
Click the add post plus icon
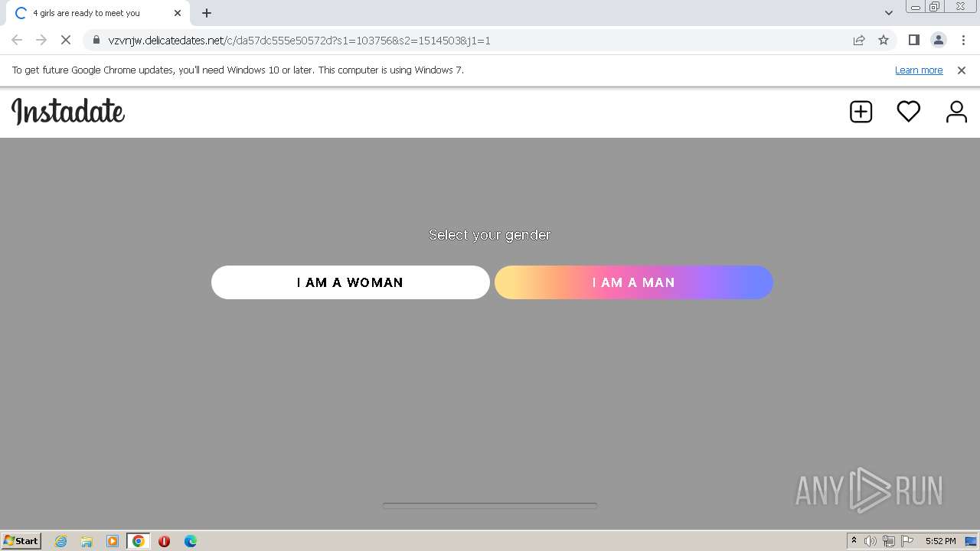861,112
